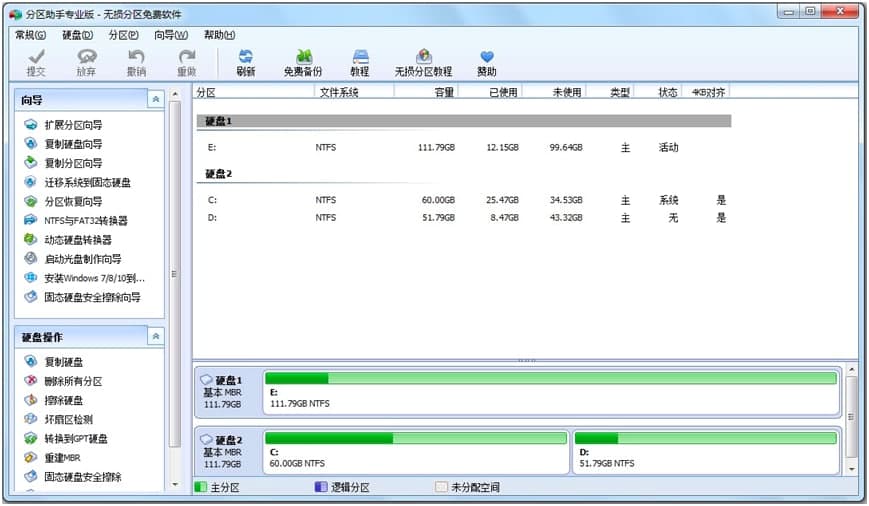Screen dimensions: 869x506
Task: Sort by the 4KB对齐 column header
Action: [706, 92]
